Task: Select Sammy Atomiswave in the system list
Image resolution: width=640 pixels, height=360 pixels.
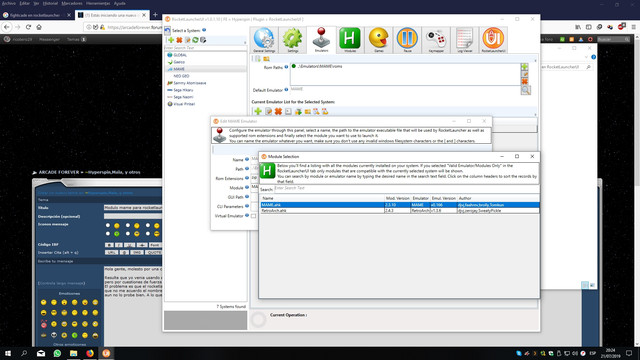Action: (189, 83)
